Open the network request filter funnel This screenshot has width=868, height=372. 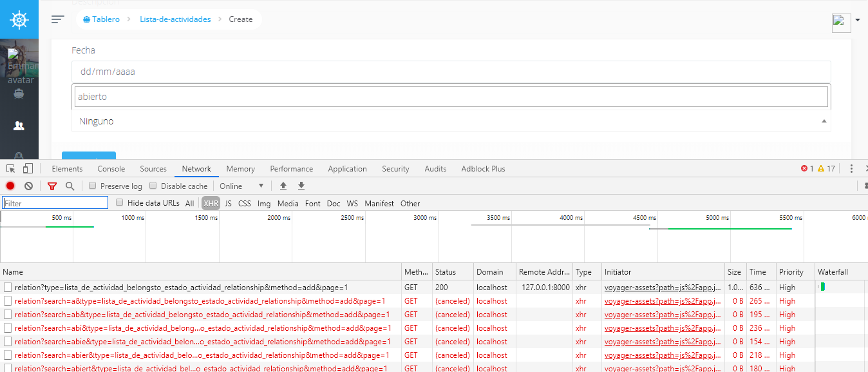point(52,186)
